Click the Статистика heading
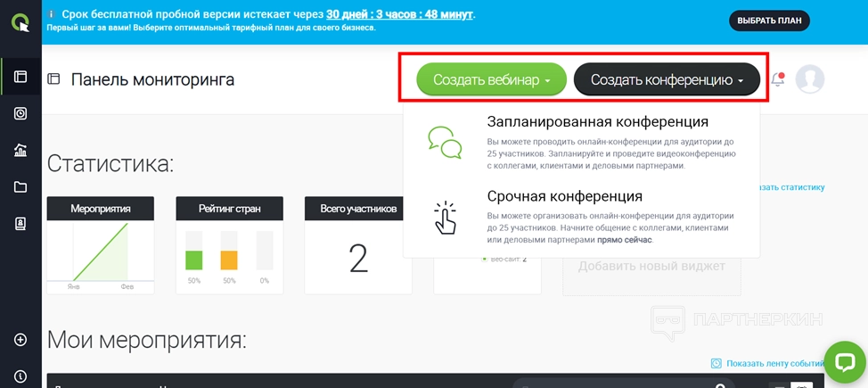This screenshot has width=868, height=388. pyautogui.click(x=111, y=164)
